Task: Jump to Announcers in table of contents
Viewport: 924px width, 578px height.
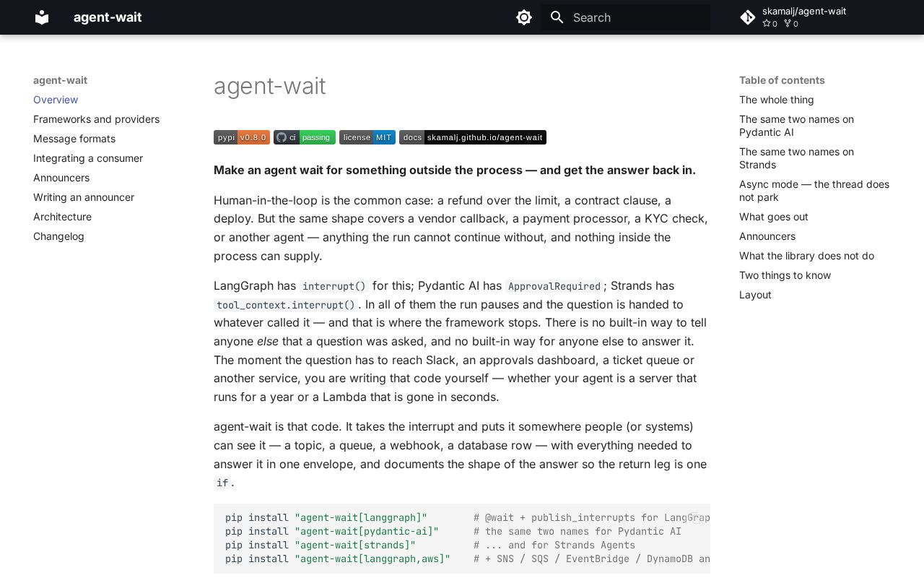Action: 767,236
